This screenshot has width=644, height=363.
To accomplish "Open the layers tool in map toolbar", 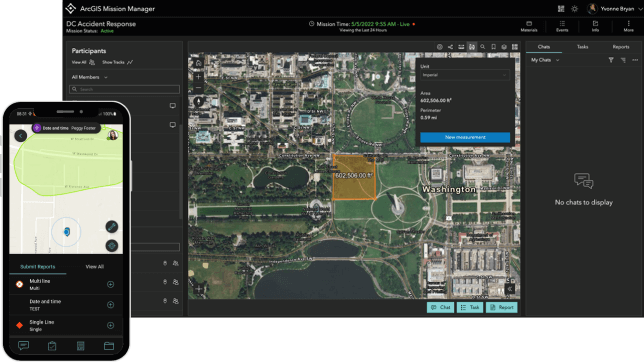I will (504, 47).
